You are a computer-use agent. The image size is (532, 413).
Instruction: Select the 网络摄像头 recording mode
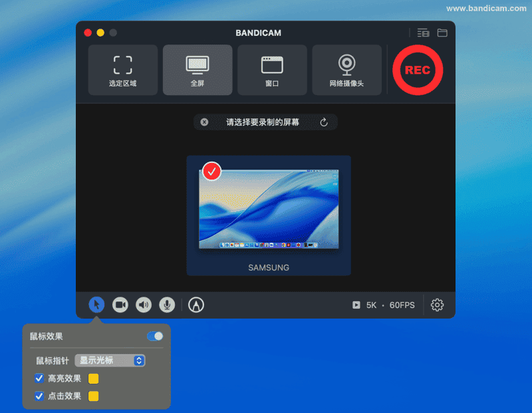tap(346, 70)
